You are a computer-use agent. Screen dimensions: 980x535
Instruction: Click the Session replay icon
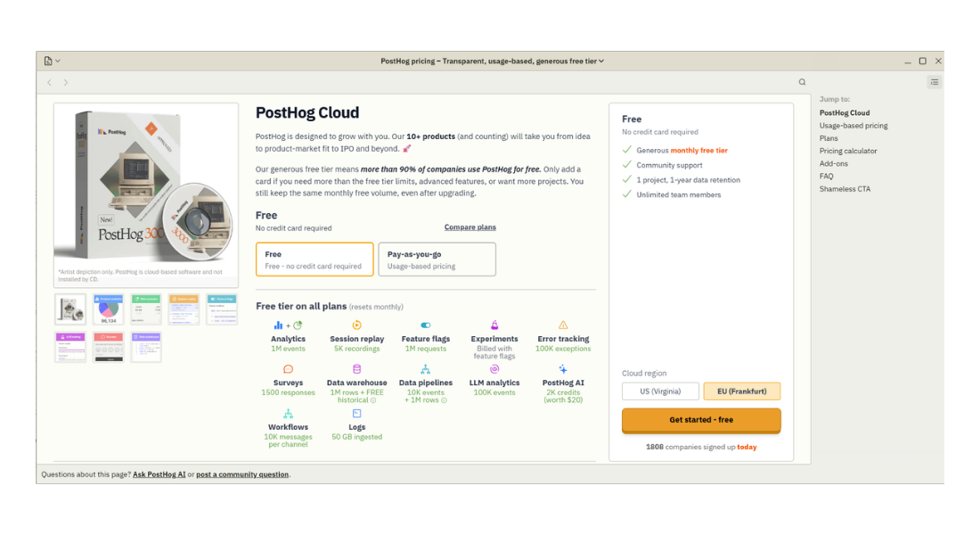click(357, 325)
